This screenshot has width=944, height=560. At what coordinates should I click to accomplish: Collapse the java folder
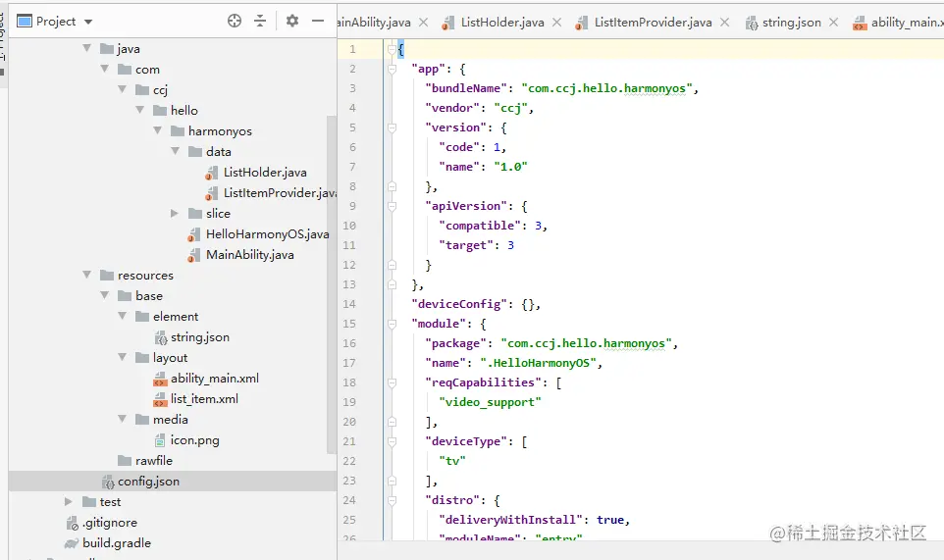[86, 48]
